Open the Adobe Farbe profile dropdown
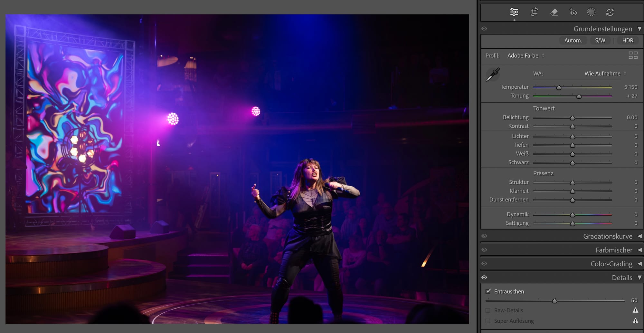Screen dimensions: 644x333 point(526,55)
